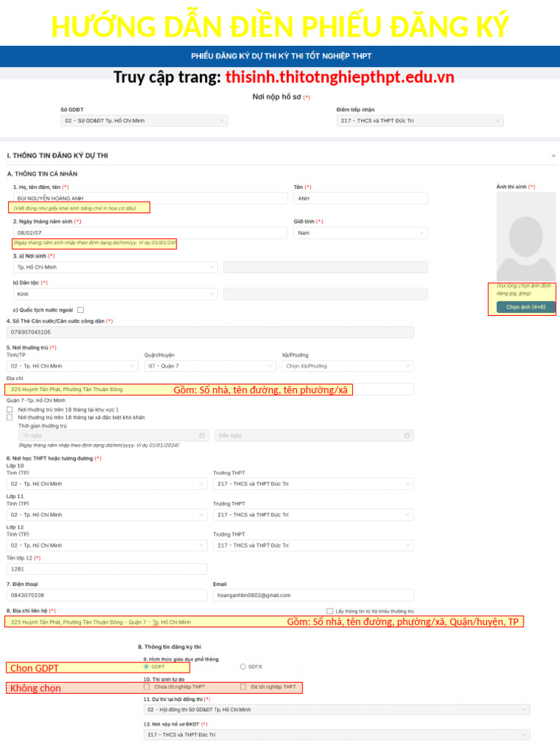This screenshot has width=560, height=747.
Task: Open the Lớp 11 Tỉnh (TP) dropdown
Action: tap(106, 514)
